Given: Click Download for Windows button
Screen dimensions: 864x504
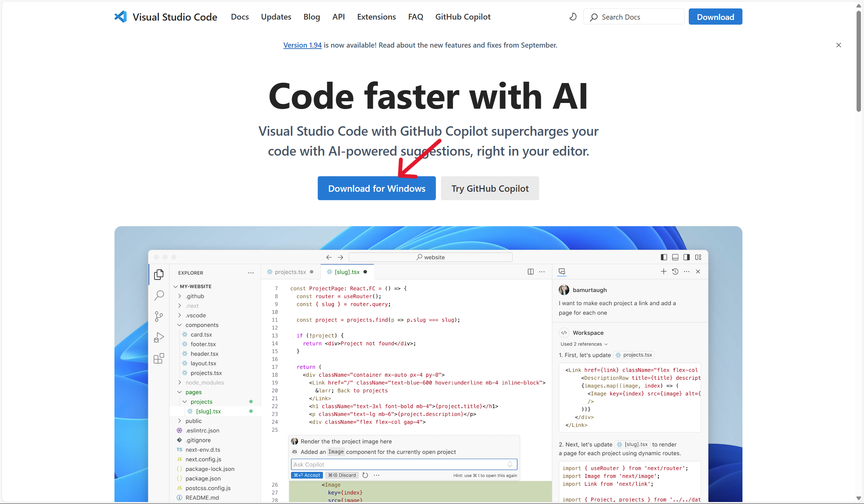Looking at the screenshot, I should [376, 188].
